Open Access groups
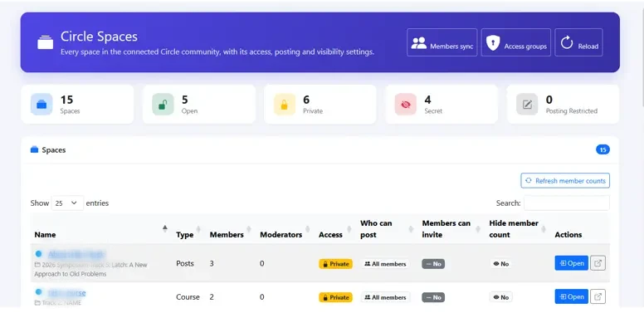This screenshot has height=313, width=644. tap(516, 42)
